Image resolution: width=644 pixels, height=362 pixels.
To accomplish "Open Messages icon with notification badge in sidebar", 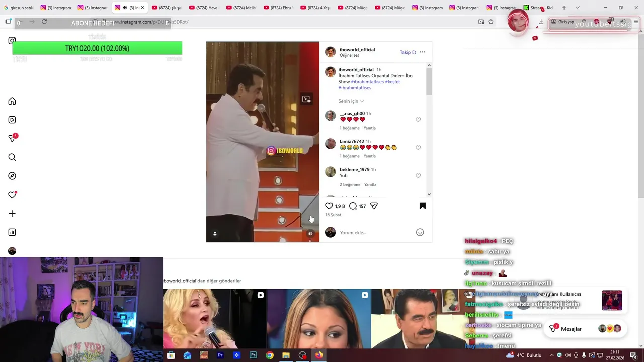I will coord(13,138).
